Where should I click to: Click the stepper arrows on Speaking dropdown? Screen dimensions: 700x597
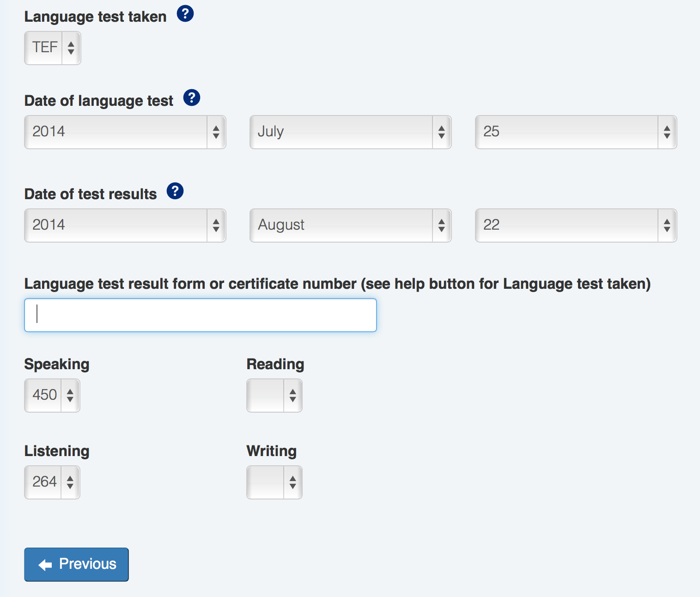70,396
